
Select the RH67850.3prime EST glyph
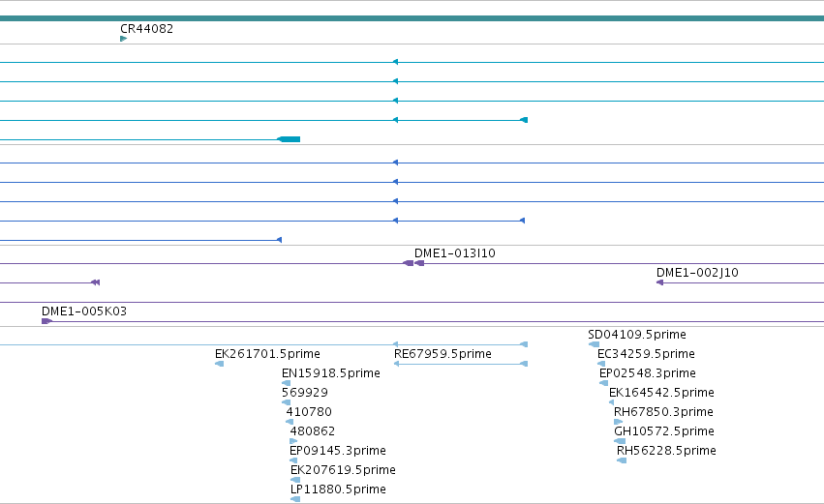point(619,422)
